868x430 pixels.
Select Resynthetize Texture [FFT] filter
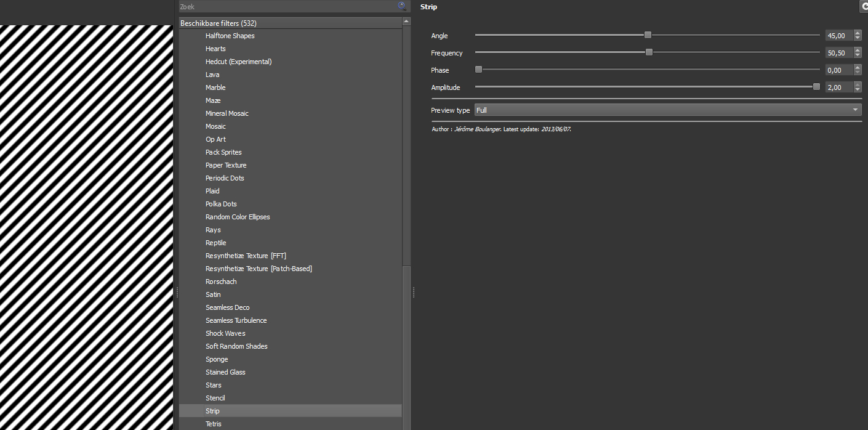point(246,256)
